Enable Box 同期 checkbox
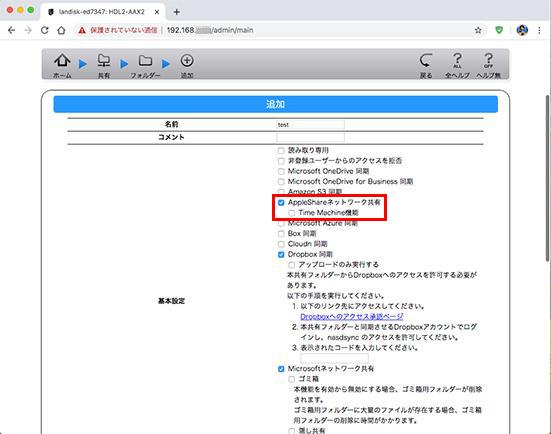Screen dimensions: 551x434 tap(281, 234)
